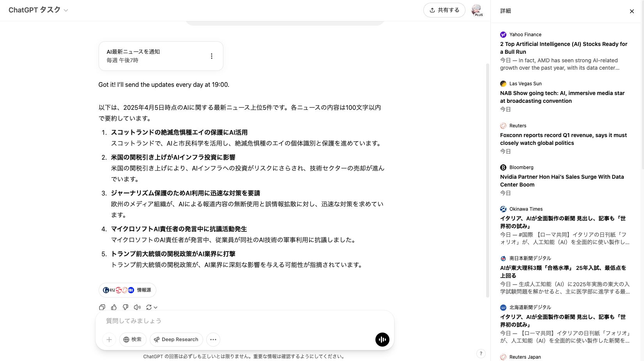Click the 北海道新聞デジタル source icon
644x361 pixels.
[x=503, y=308]
